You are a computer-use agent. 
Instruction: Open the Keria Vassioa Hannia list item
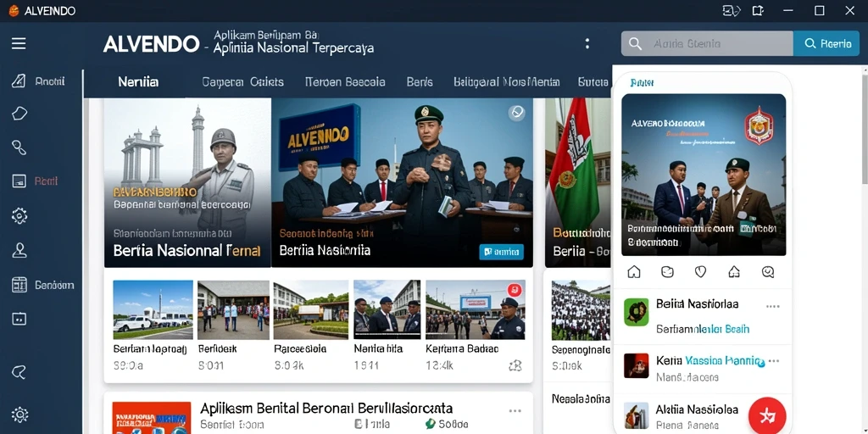point(703,369)
